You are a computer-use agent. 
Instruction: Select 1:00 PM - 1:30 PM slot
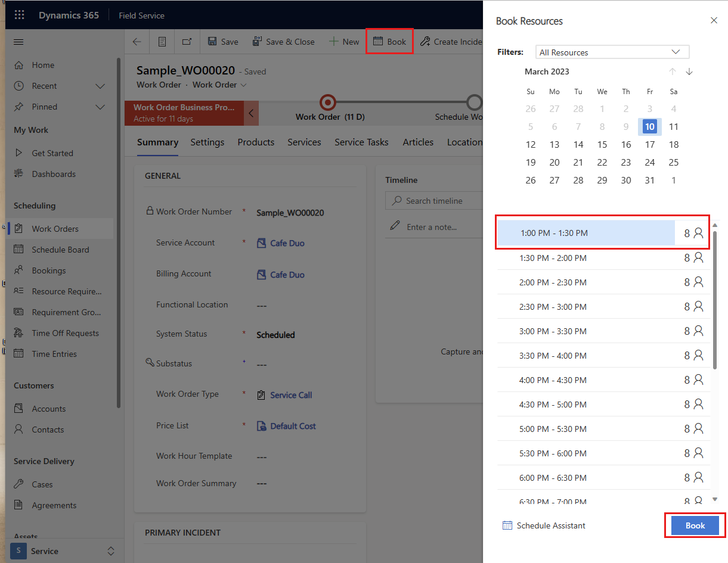pos(586,233)
